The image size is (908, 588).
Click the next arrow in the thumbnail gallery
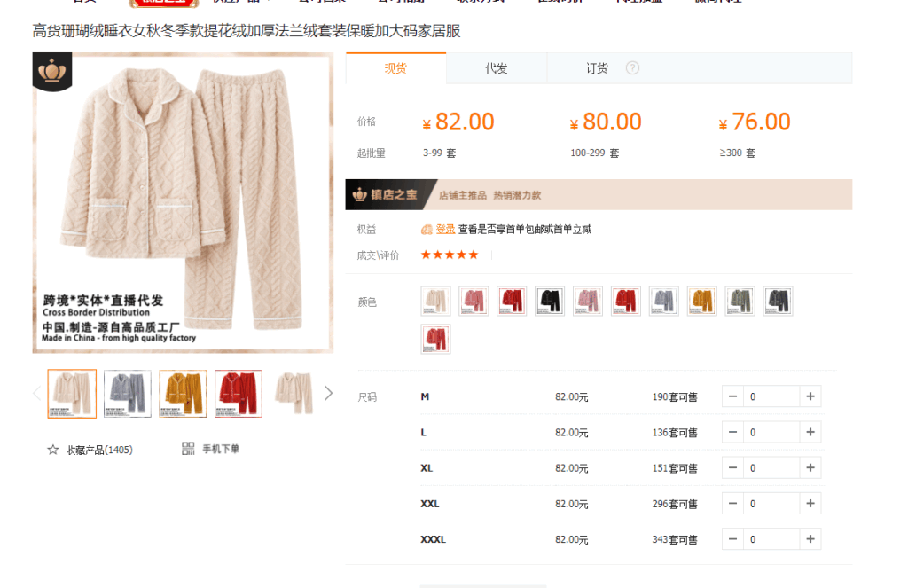pos(328,394)
